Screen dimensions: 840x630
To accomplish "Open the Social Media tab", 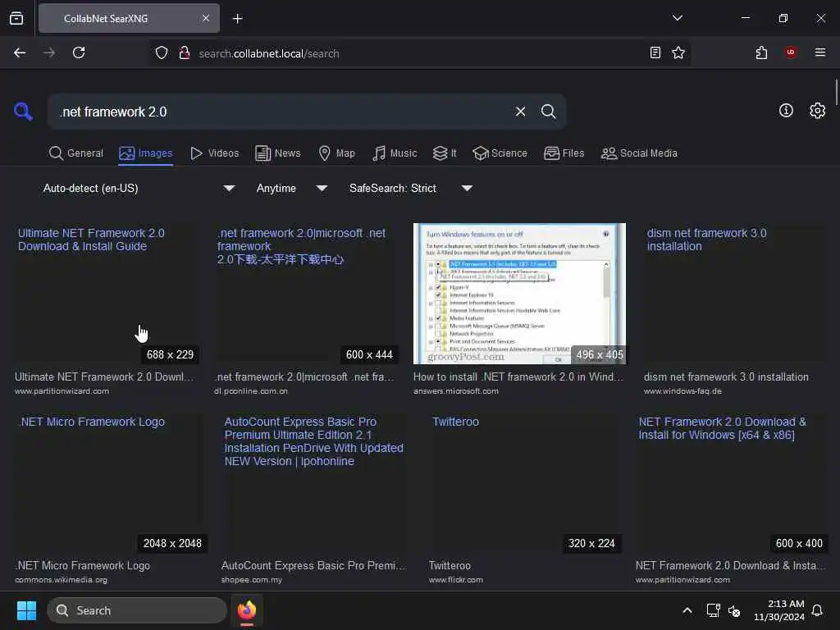I will tap(639, 153).
